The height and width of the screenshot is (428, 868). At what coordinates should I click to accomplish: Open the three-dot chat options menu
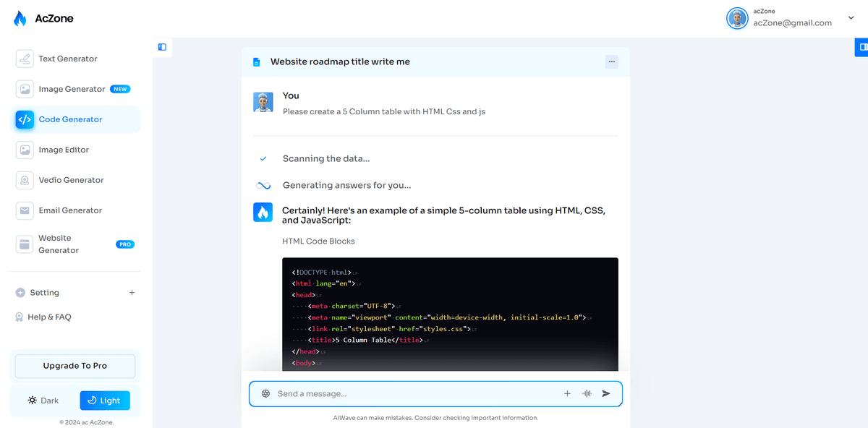coord(612,61)
